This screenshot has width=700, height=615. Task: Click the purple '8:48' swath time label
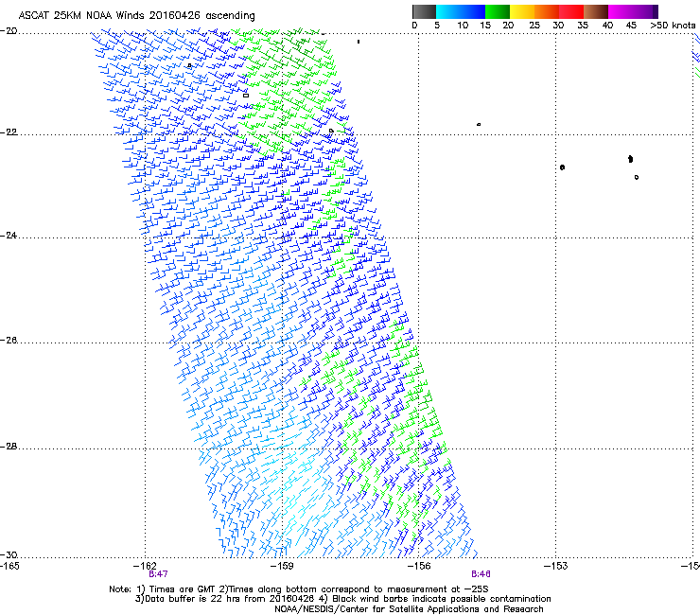point(481,574)
